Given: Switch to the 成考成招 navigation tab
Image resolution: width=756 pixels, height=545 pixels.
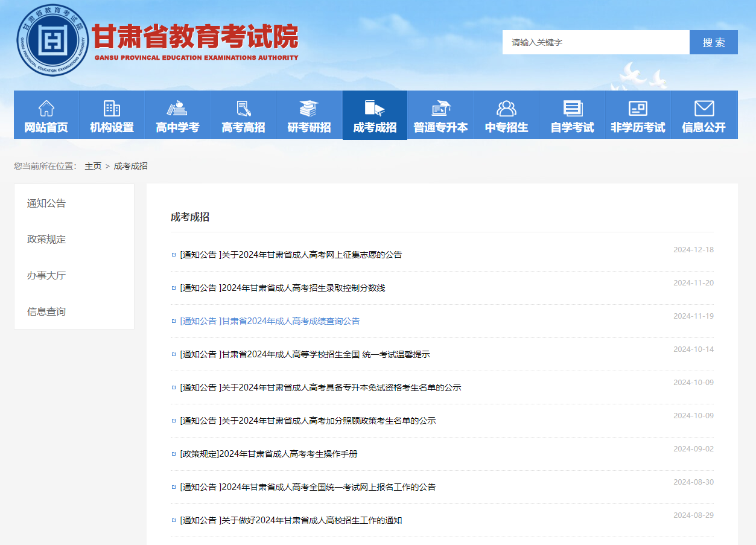Looking at the screenshot, I should 374,115.
